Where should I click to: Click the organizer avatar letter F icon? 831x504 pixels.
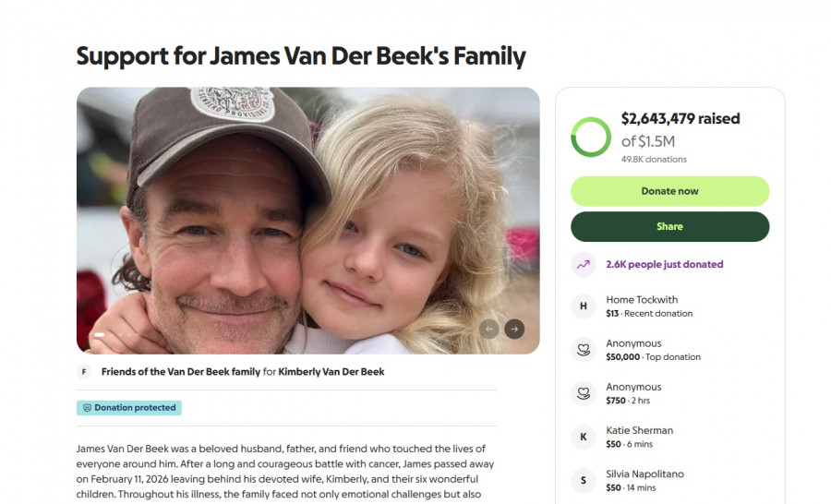[x=84, y=372]
